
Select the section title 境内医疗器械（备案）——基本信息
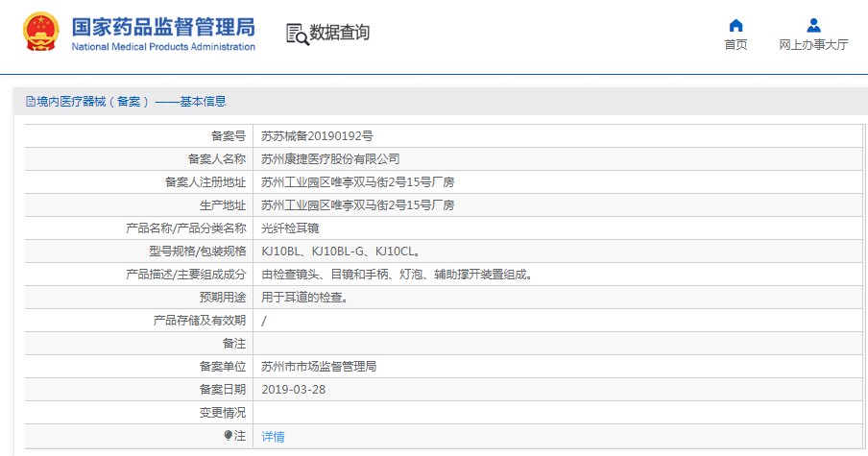pyautogui.click(x=132, y=101)
